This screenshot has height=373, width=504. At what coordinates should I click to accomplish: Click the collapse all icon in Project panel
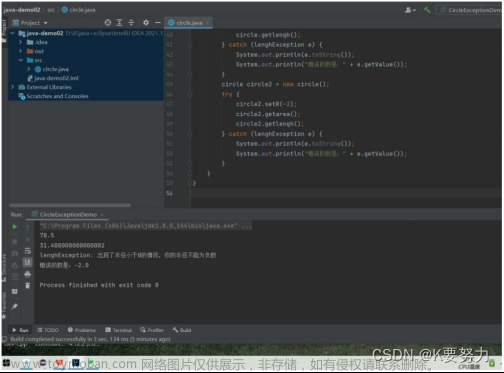(x=131, y=23)
